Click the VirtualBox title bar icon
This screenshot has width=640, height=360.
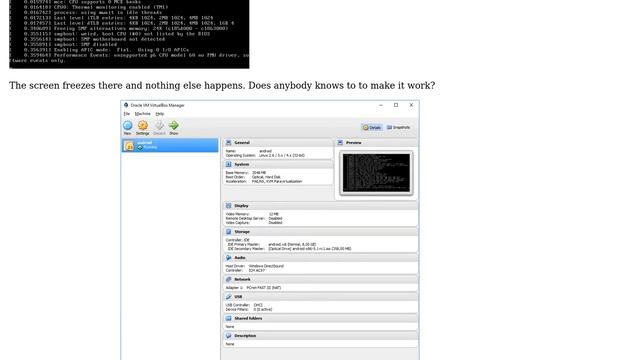click(126, 105)
